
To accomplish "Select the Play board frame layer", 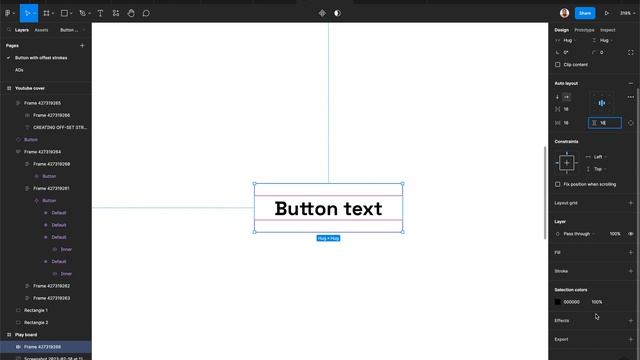I will click(26, 335).
